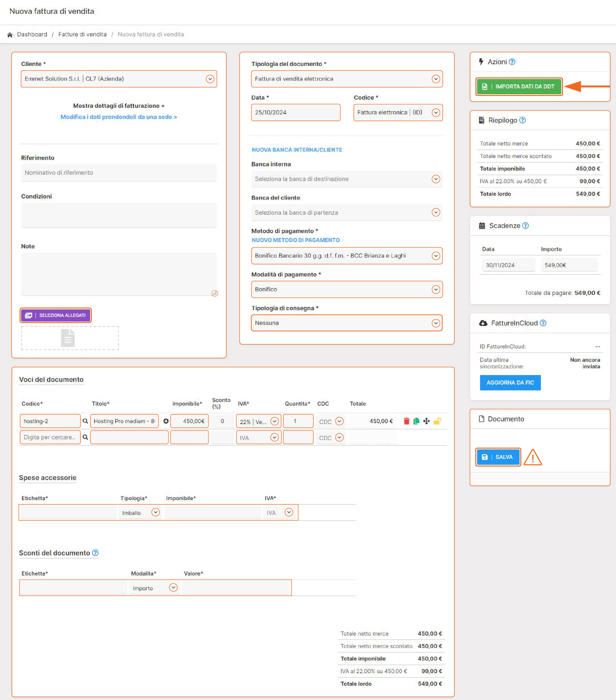
Task: Expand Mostra dettagli di fatturazione
Action: coord(119,106)
